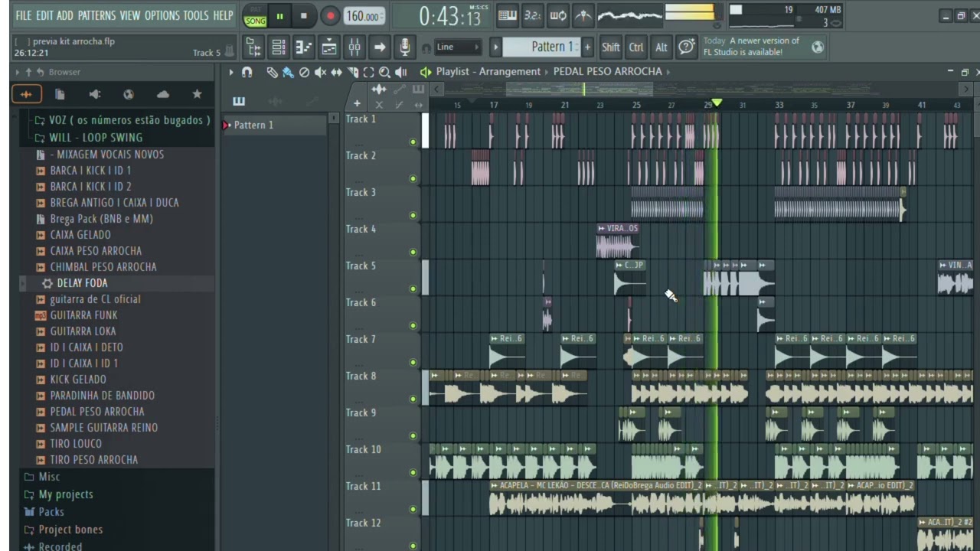Expand PEDAL PESO ARROCHA breadcrumb arrow

coord(668,71)
